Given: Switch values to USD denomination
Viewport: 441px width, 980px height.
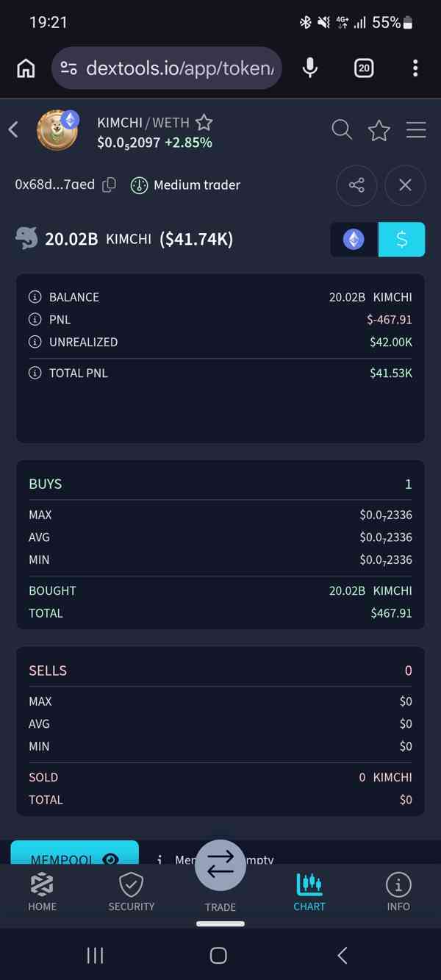Looking at the screenshot, I should [x=401, y=240].
